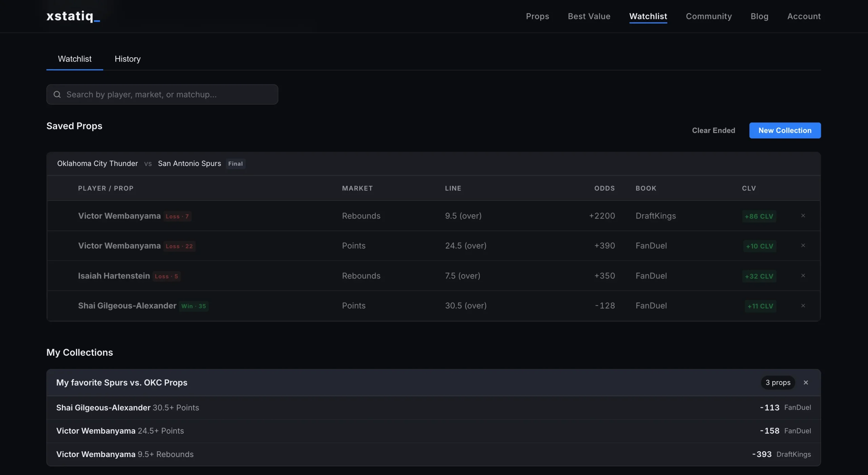The width and height of the screenshot is (868, 475).
Task: Click the LINE column header
Action: (x=453, y=188)
